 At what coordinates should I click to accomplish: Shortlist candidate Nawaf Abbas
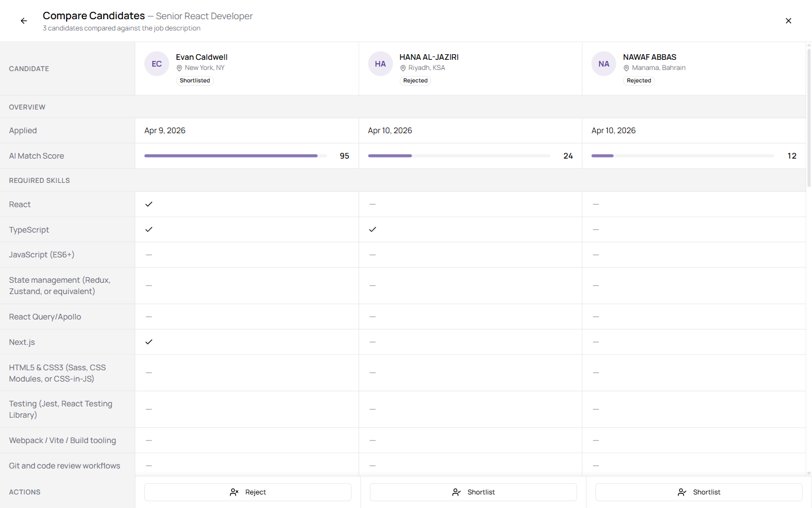pyautogui.click(x=699, y=492)
